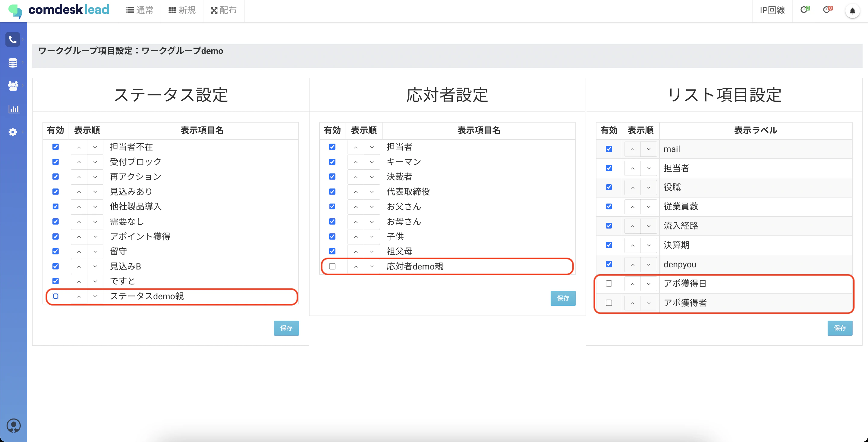Uncheck the 受付ブロック checkbox
Screen dimensions: 868x442
(x=55, y=162)
